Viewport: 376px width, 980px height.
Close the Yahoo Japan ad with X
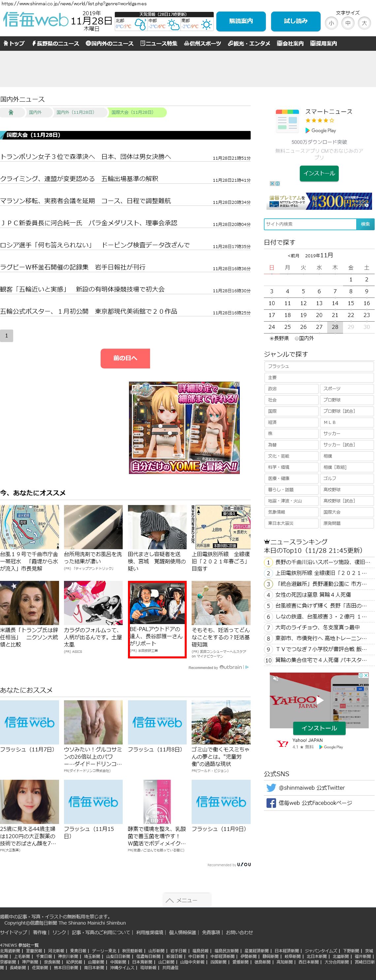(x=366, y=675)
